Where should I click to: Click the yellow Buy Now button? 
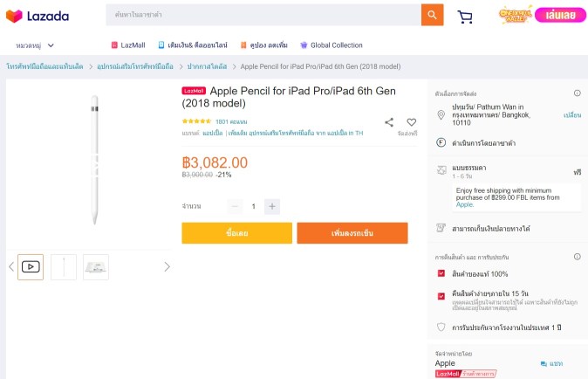[236, 233]
